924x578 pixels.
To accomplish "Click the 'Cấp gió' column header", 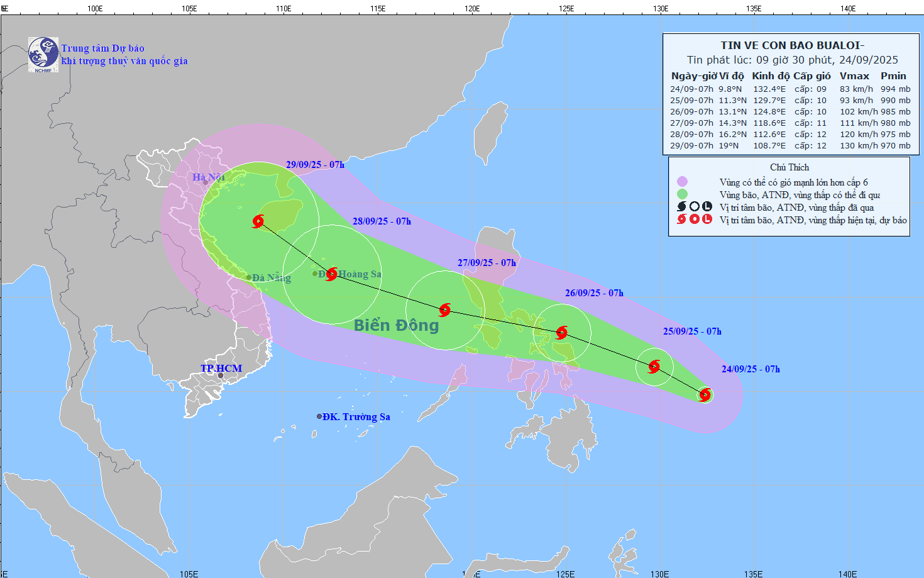I will [812, 76].
